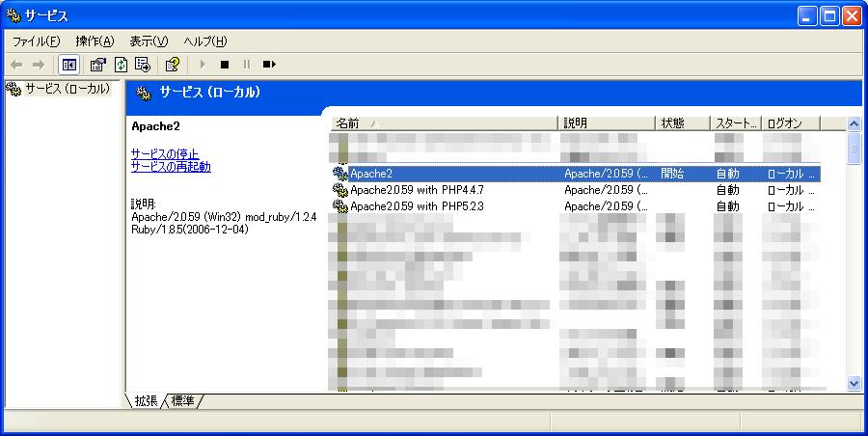Click the Export List toolbar icon
The height and width of the screenshot is (436, 868).
click(143, 65)
